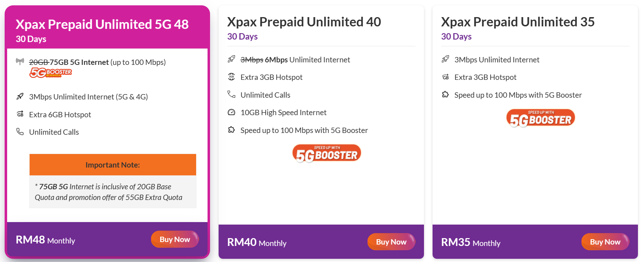The height and width of the screenshot is (262, 644).
Task: Select the Xpax Prepaid Unlimited 5G 48 heading
Action: pyautogui.click(x=102, y=24)
